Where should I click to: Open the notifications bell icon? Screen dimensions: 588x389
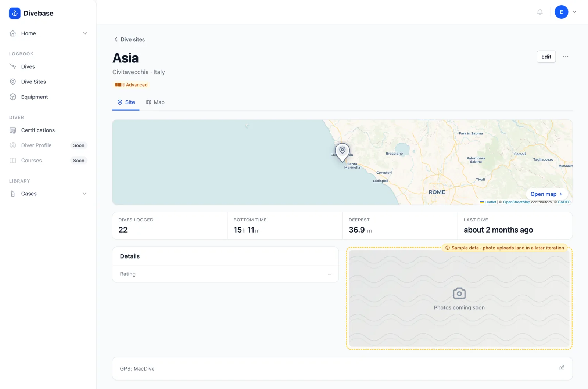(540, 12)
